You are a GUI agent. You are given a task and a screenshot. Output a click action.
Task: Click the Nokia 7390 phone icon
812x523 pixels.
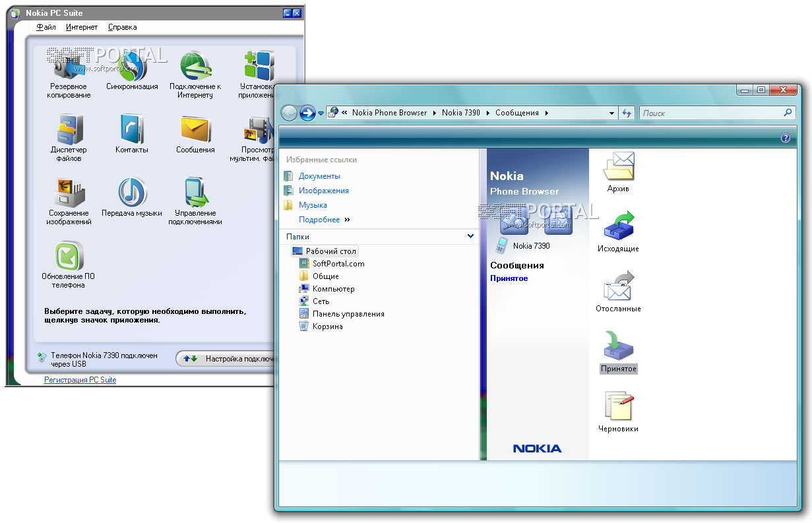click(x=502, y=246)
